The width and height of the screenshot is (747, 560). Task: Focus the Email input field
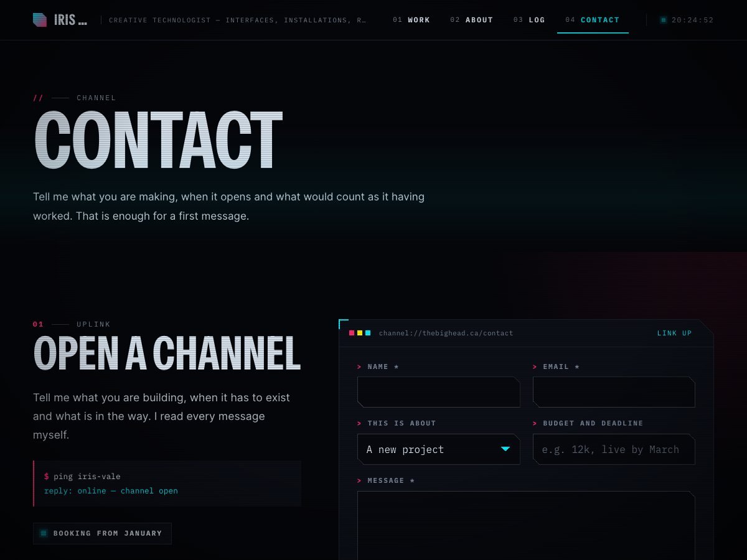[x=614, y=392]
